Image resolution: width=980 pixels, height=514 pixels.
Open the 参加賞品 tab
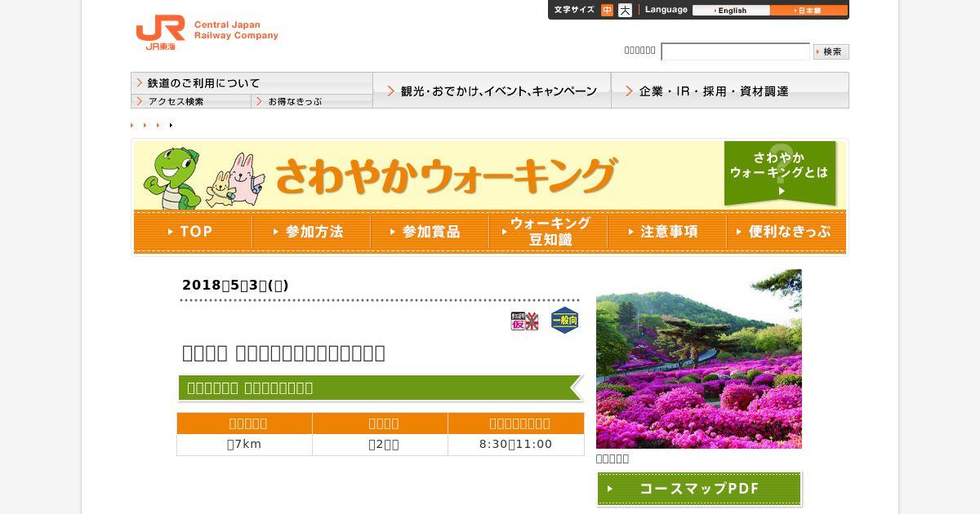click(x=430, y=232)
